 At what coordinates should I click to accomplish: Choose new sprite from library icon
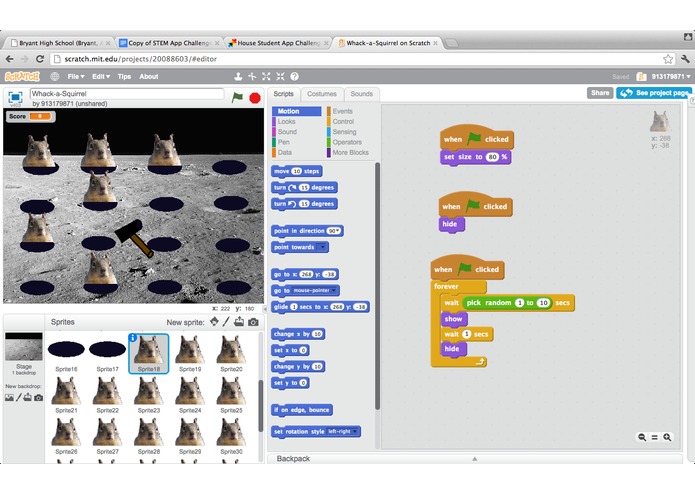point(214,322)
